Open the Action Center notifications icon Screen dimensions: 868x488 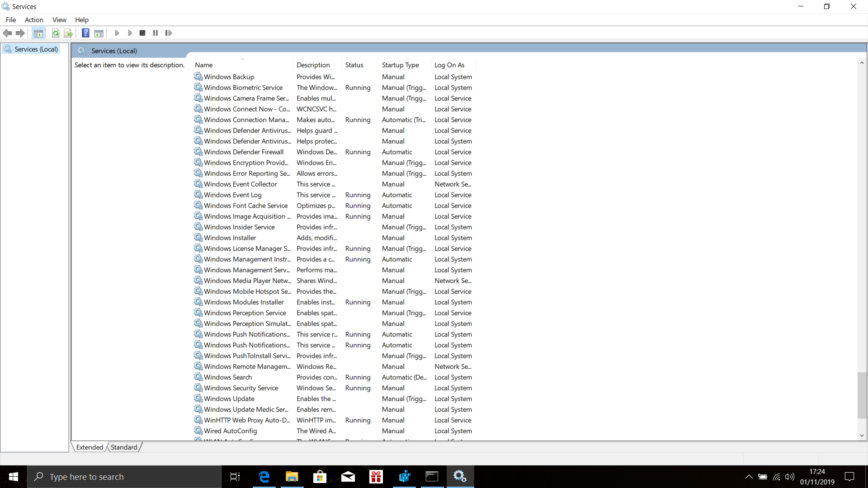(x=849, y=477)
